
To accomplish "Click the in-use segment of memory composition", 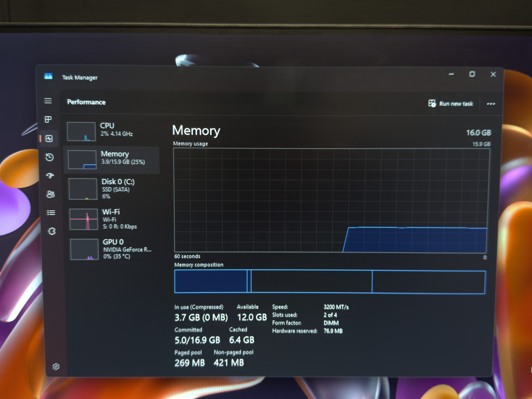I will pyautogui.click(x=211, y=281).
